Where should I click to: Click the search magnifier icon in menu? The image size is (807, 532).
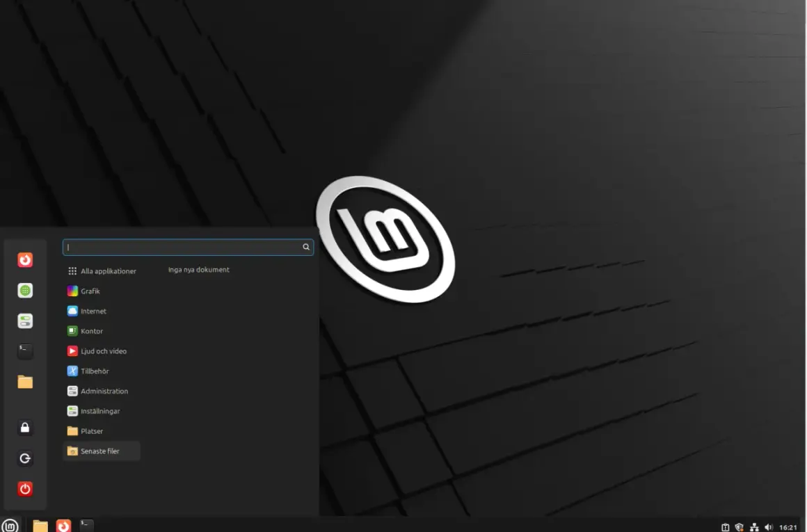click(x=305, y=247)
